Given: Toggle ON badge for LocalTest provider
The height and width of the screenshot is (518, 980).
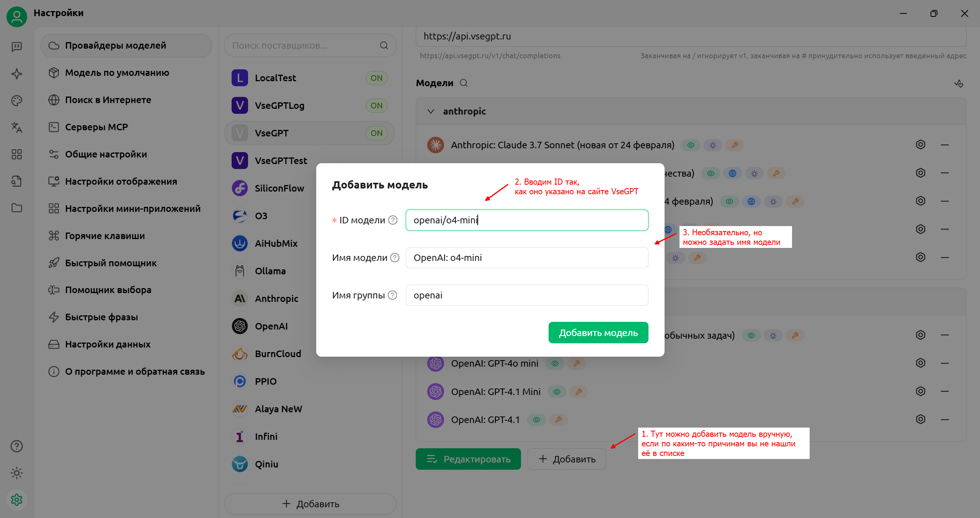Looking at the screenshot, I should pyautogui.click(x=376, y=78).
